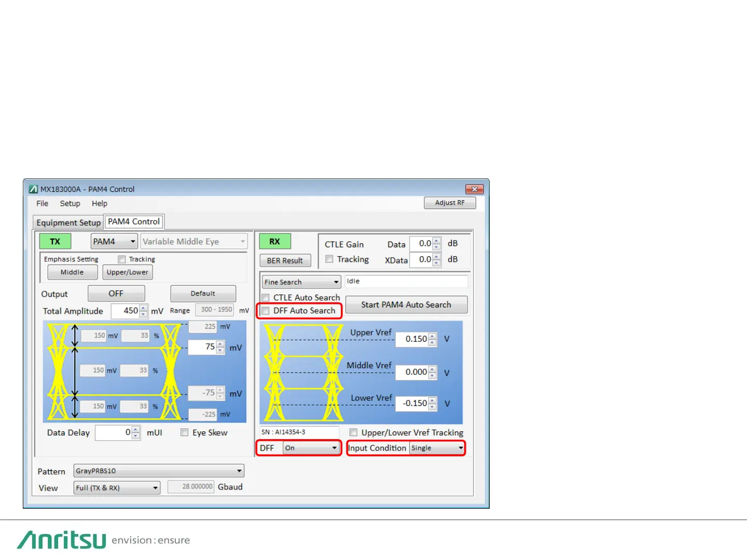Click the Adjust RF button

pos(450,203)
